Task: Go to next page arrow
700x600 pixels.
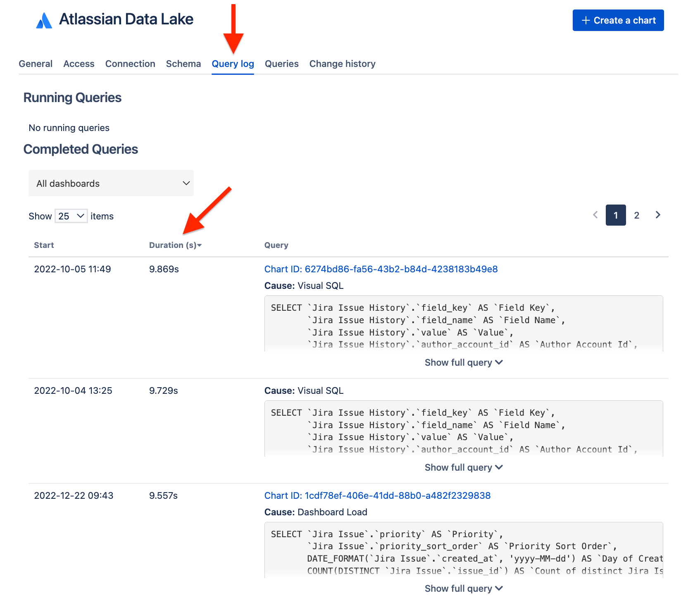Action: [x=658, y=215]
